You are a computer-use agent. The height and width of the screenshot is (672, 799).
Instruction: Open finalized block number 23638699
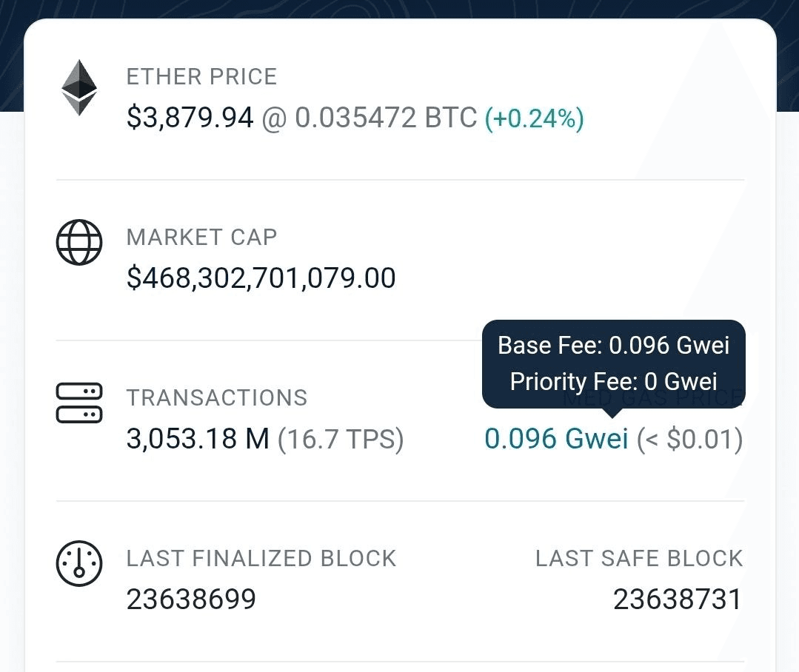(191, 599)
